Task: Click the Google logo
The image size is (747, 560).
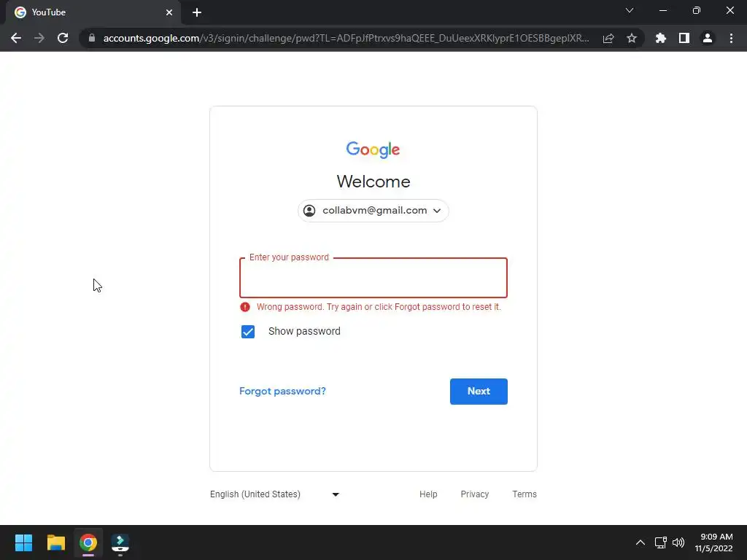Action: (373, 149)
